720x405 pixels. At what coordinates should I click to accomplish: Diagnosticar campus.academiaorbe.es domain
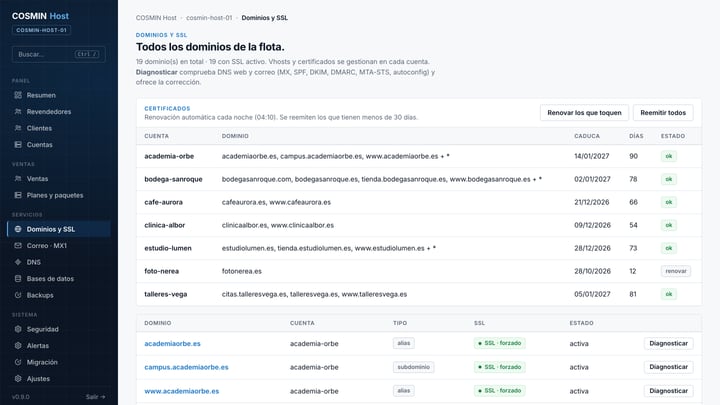[x=669, y=367]
